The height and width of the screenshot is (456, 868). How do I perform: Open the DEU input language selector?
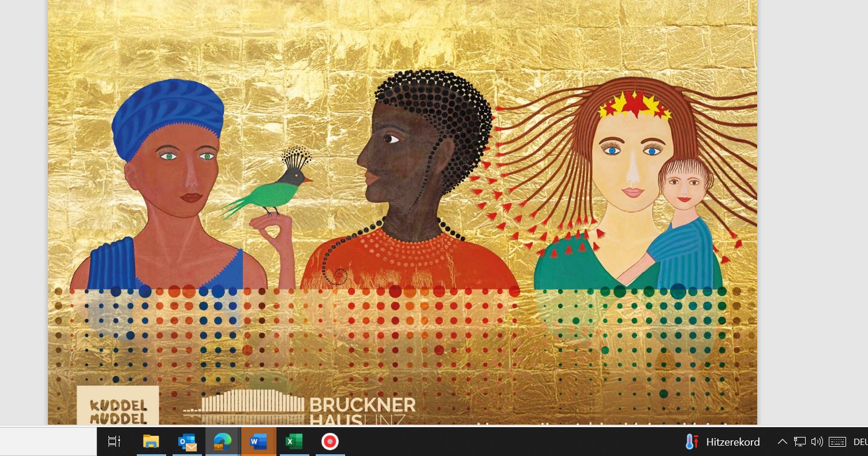[860, 442]
